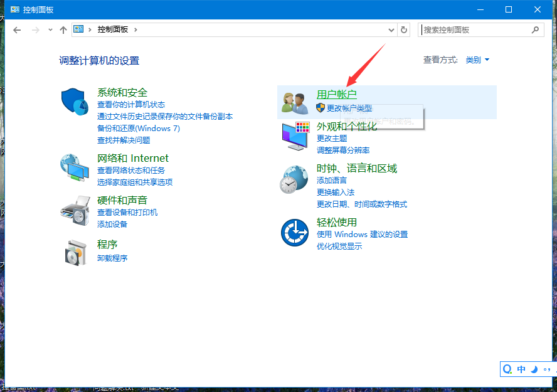The image size is (557, 392).
Task: Open the 系统和安全 shield icon
Action: pyautogui.click(x=75, y=102)
